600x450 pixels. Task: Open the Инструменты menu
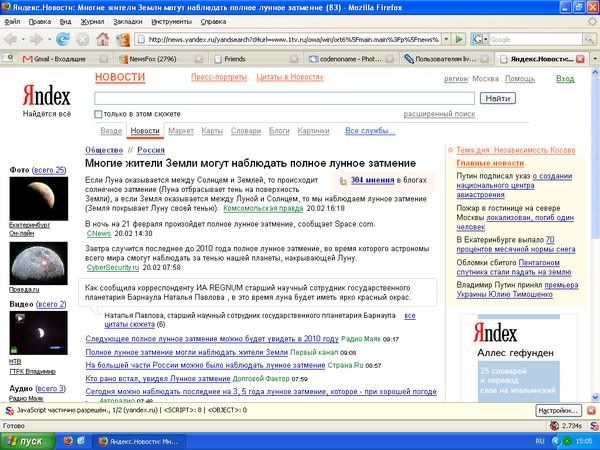pyautogui.click(x=171, y=22)
